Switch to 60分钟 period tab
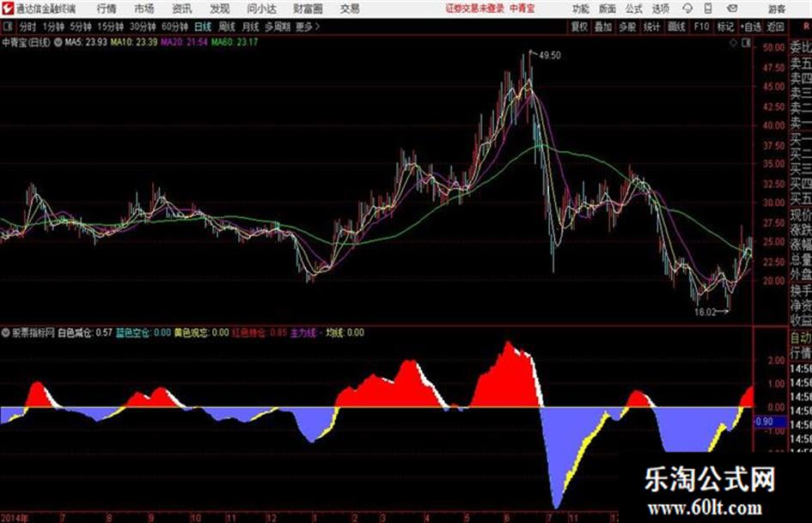This screenshot has height=523, width=812. point(174,27)
